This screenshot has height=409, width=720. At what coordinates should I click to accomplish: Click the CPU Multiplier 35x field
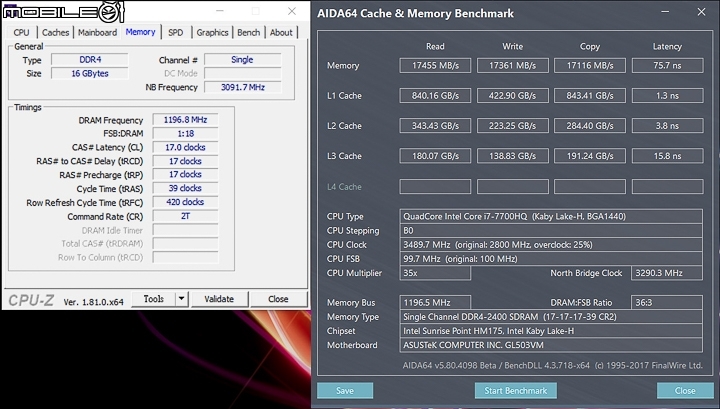click(435, 273)
